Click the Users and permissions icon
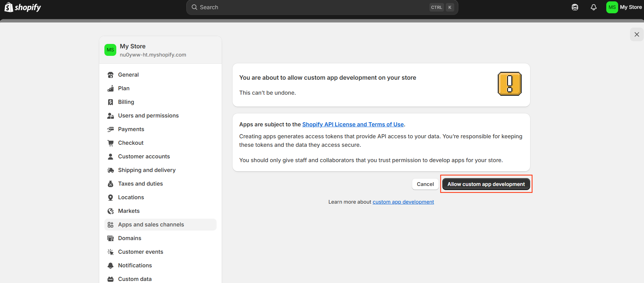The image size is (644, 283). point(111,116)
